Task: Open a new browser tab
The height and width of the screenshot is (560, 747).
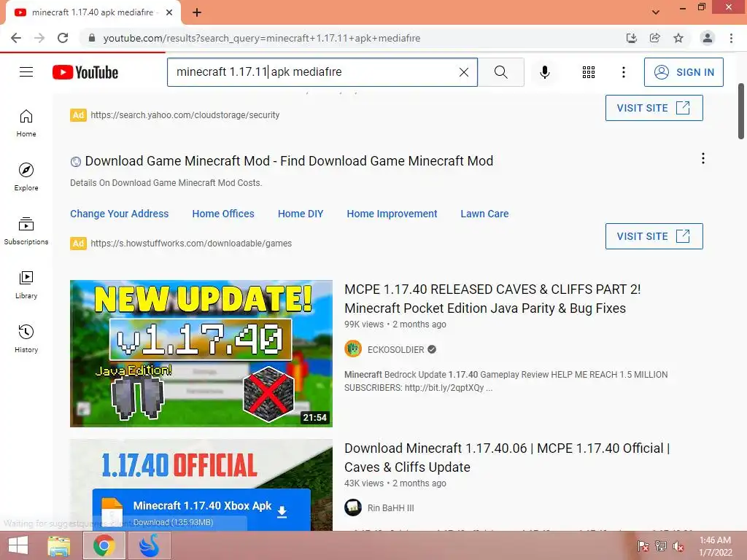Action: coord(197,12)
